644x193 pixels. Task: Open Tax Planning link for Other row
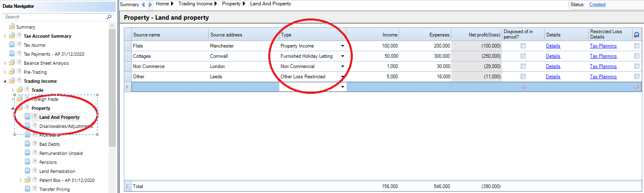[603, 77]
